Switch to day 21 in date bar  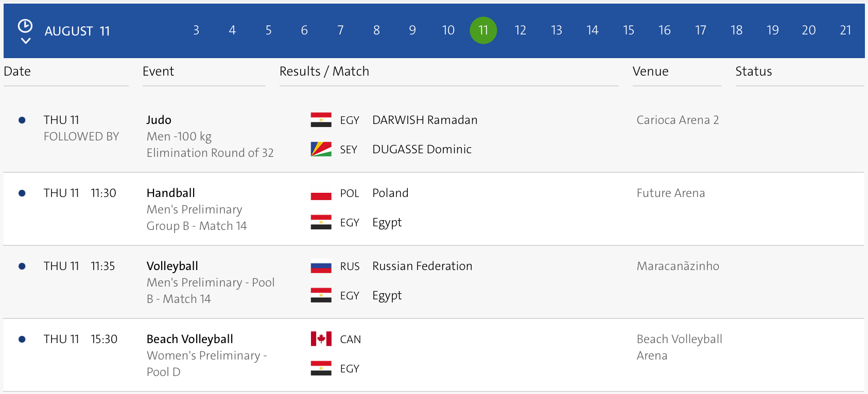[845, 30]
